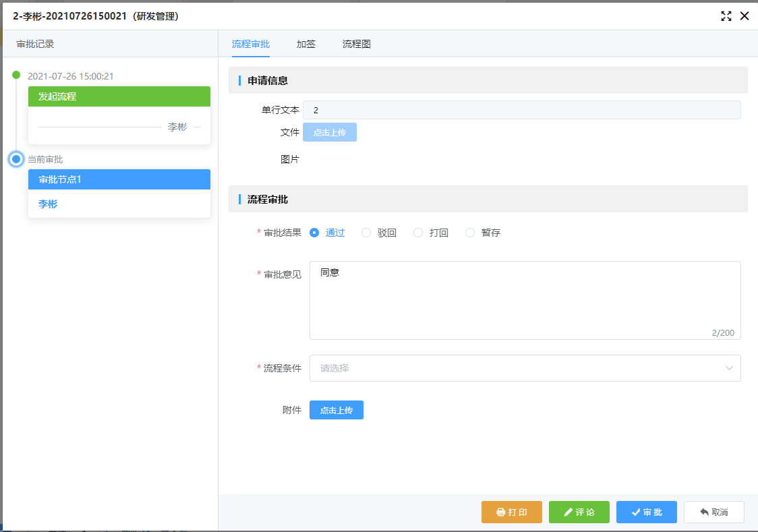This screenshot has width=758, height=532.
Task: Switch to the 流程审批 tab
Action: [251, 44]
